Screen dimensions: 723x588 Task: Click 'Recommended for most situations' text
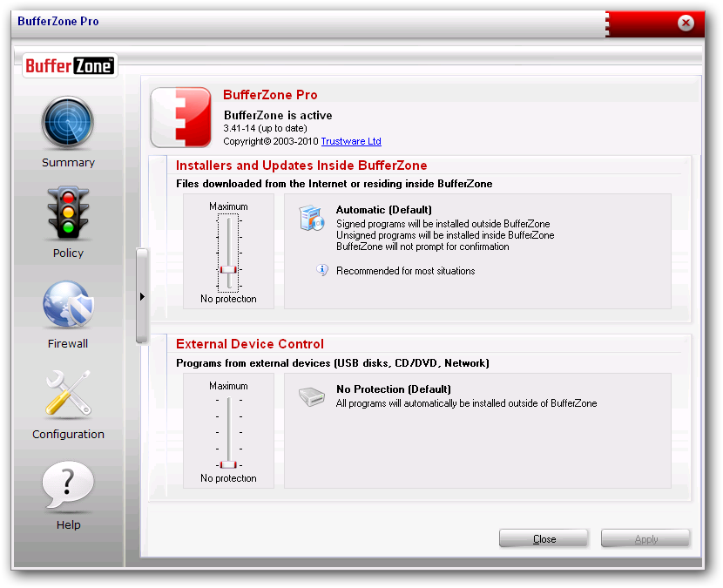[405, 271]
